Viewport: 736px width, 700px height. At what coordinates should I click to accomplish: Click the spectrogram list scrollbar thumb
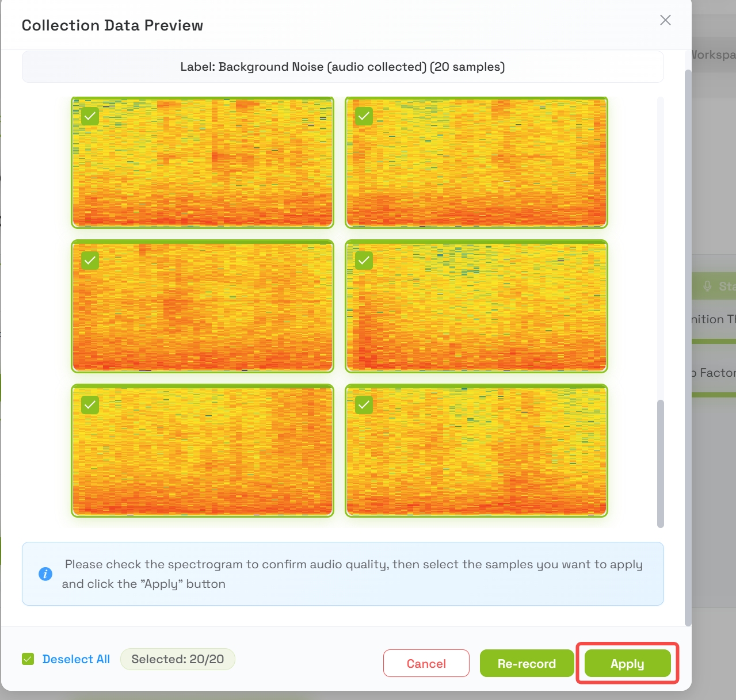tap(661, 464)
